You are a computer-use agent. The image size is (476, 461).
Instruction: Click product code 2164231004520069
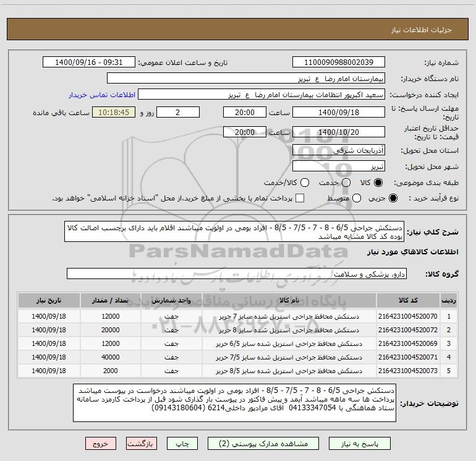point(408,343)
